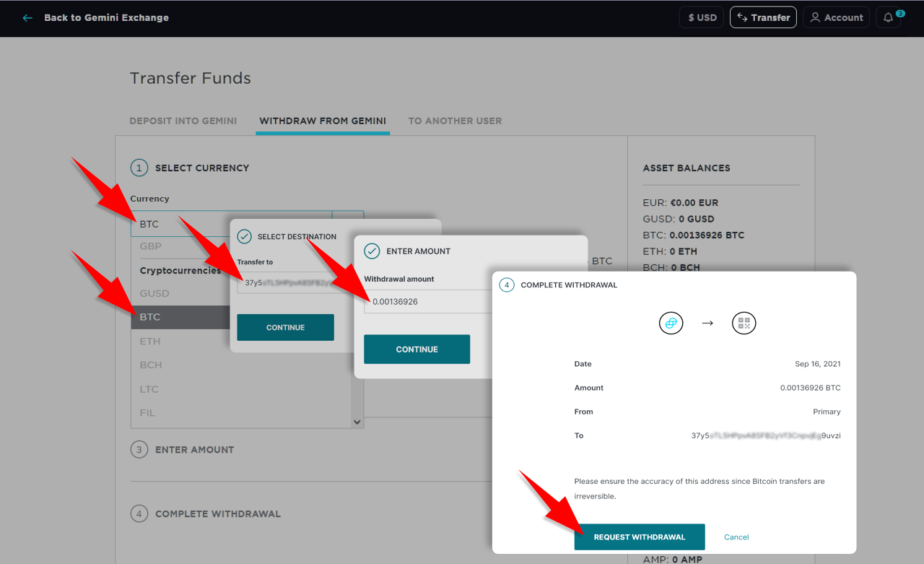
Task: Click the Asset Balances heading
Action: click(x=687, y=168)
